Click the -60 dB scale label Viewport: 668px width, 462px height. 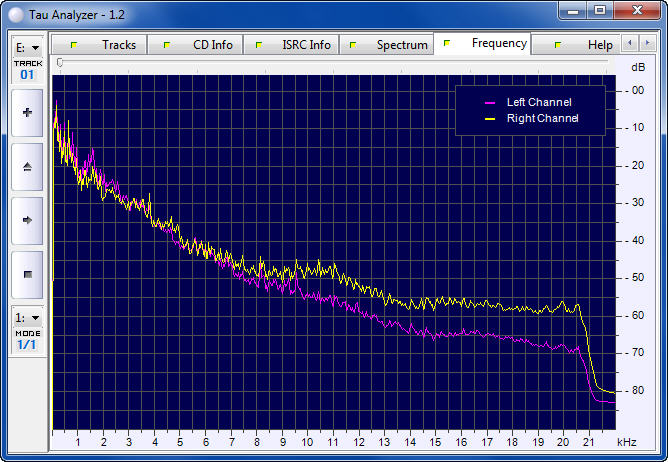[635, 315]
